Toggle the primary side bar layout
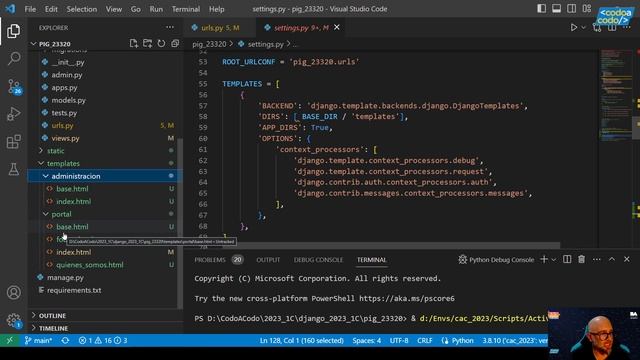The image size is (640, 360). 541,9
